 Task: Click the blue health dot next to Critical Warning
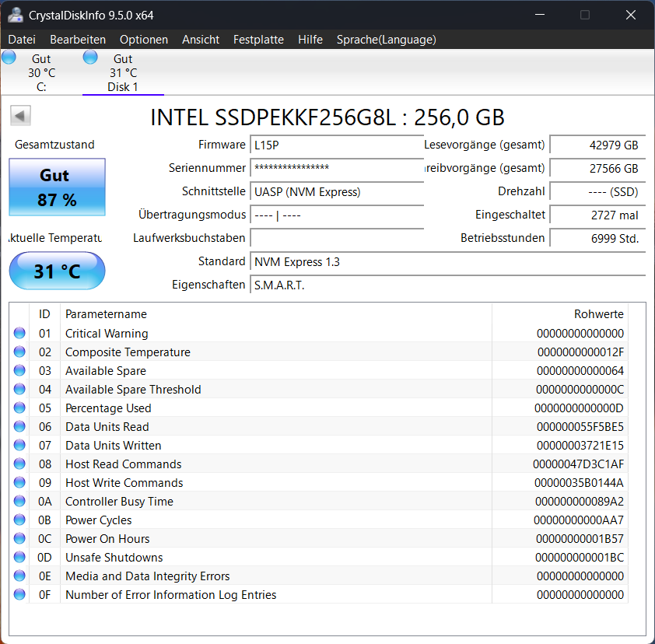tap(19, 333)
